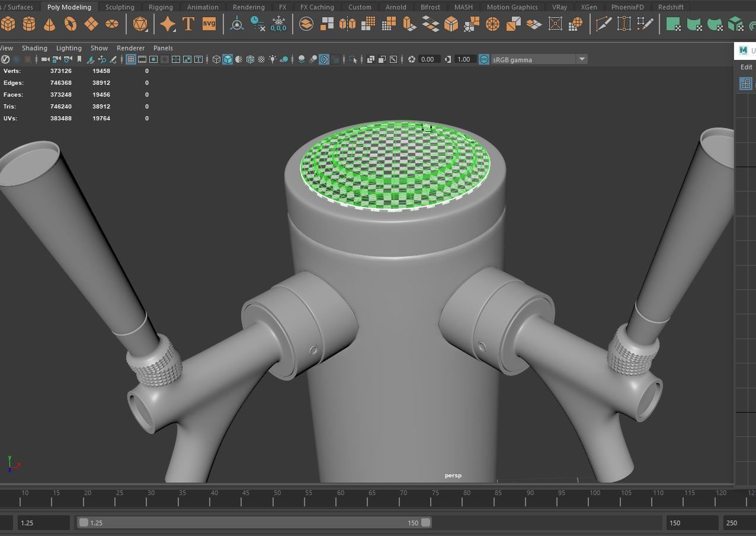
Task: Click the Target Weld tool icon
Action: coord(624,24)
